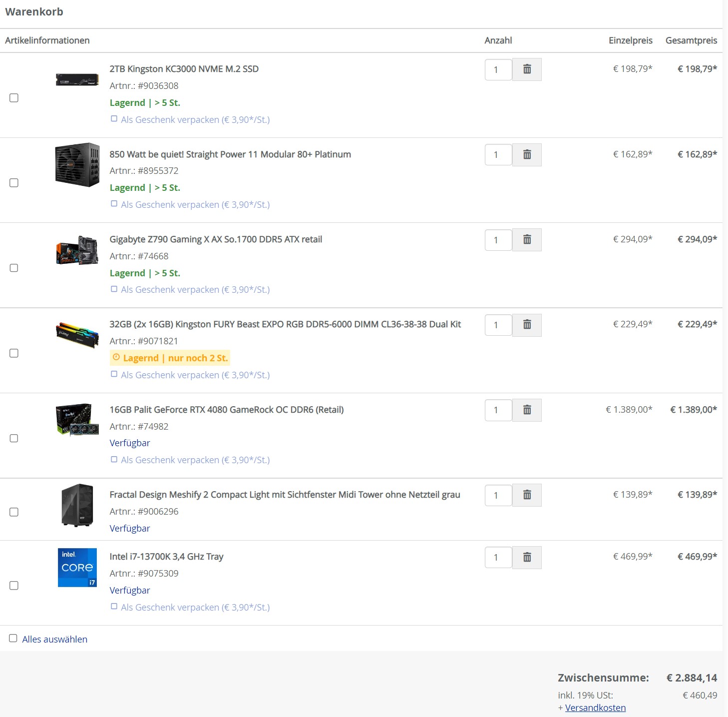Click Verfügbar status of Fractal Design case

pyautogui.click(x=130, y=529)
